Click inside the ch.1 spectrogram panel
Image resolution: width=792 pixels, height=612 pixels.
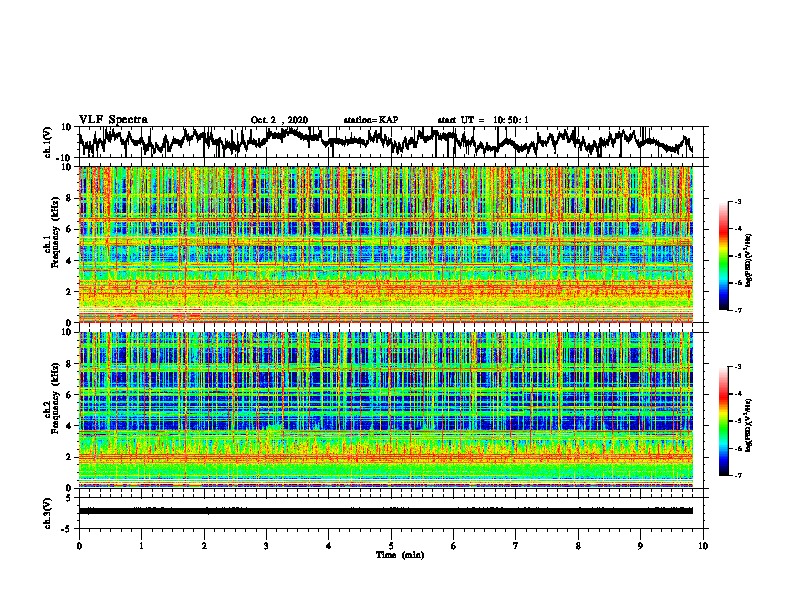point(385,244)
